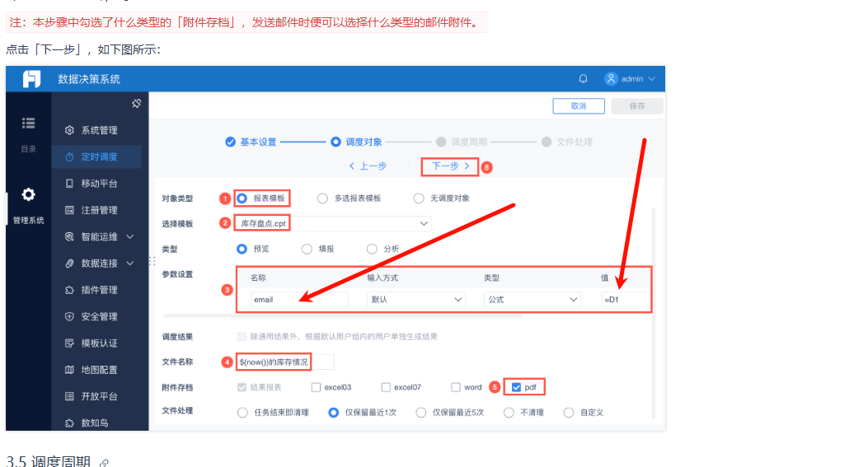868x467 pixels.
Task: Click the =D1 value field
Action: 626,299
